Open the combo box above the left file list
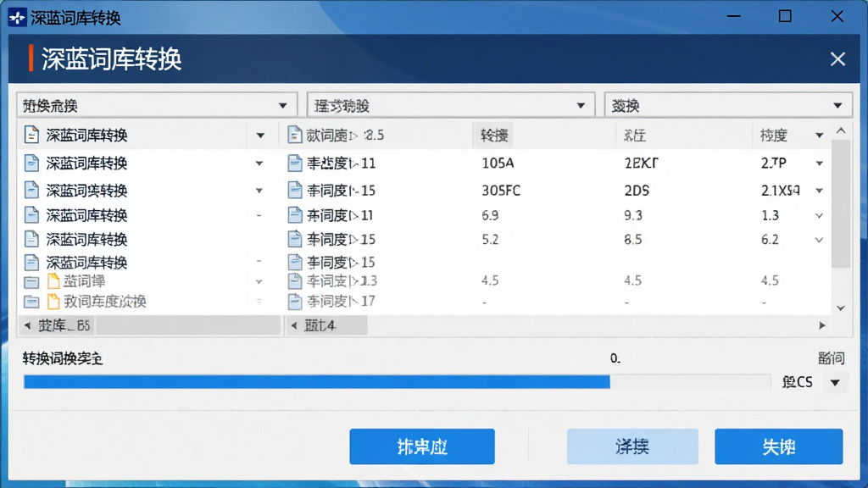 157,105
